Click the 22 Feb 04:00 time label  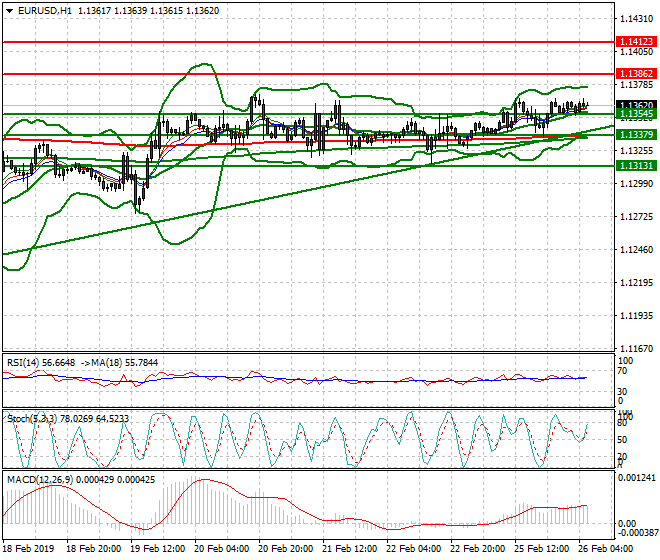point(413,549)
